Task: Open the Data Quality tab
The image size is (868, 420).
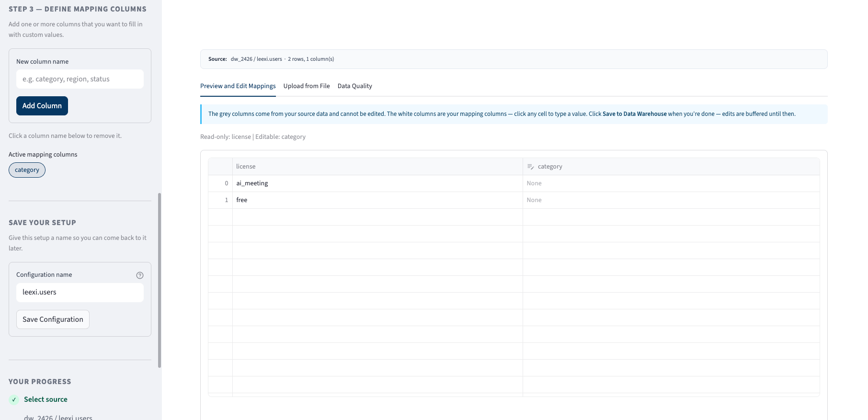Action: coord(355,86)
